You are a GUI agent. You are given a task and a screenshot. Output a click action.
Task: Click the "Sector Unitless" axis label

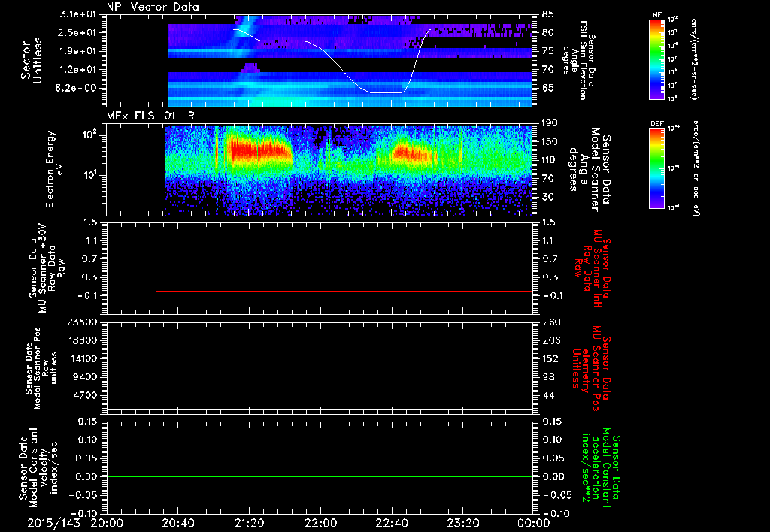pyautogui.click(x=32, y=60)
